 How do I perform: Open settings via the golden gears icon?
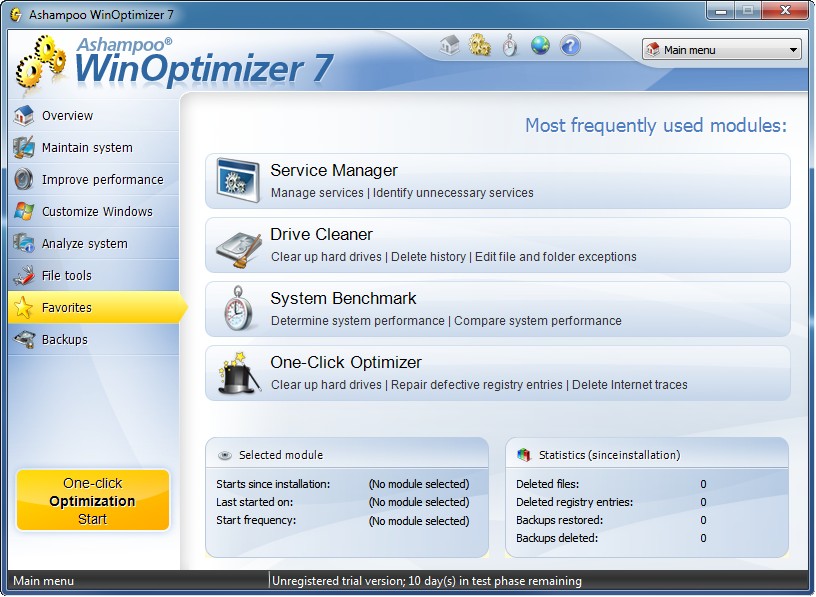tap(480, 46)
